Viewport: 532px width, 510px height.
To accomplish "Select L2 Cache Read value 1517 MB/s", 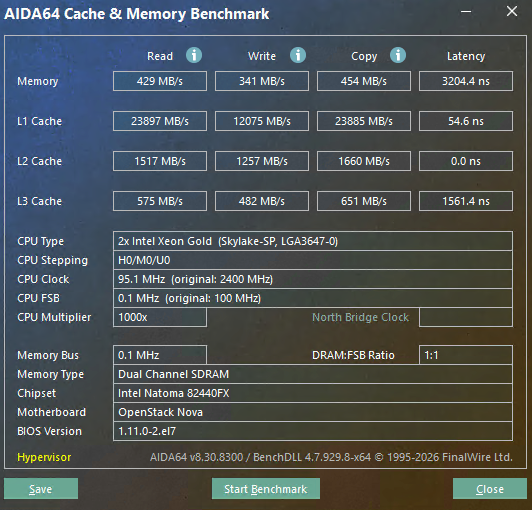I will pyautogui.click(x=160, y=161).
